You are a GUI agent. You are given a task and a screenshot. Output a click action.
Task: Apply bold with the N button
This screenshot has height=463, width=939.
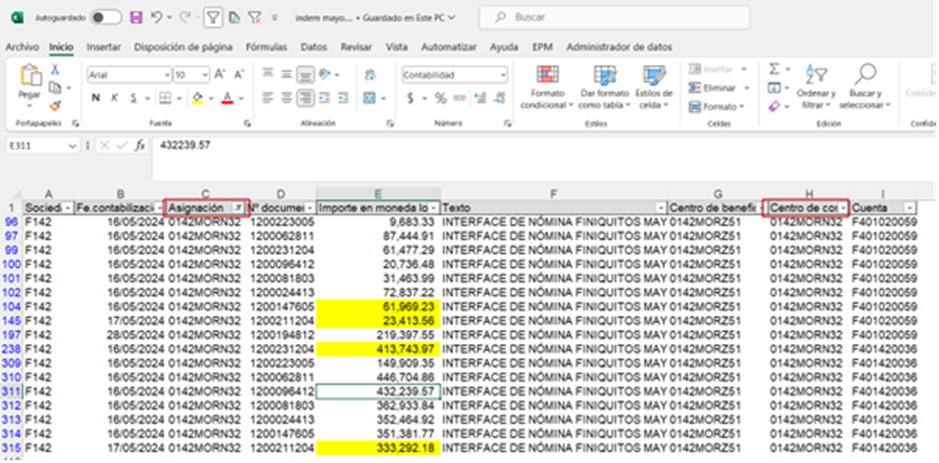pyautogui.click(x=96, y=97)
